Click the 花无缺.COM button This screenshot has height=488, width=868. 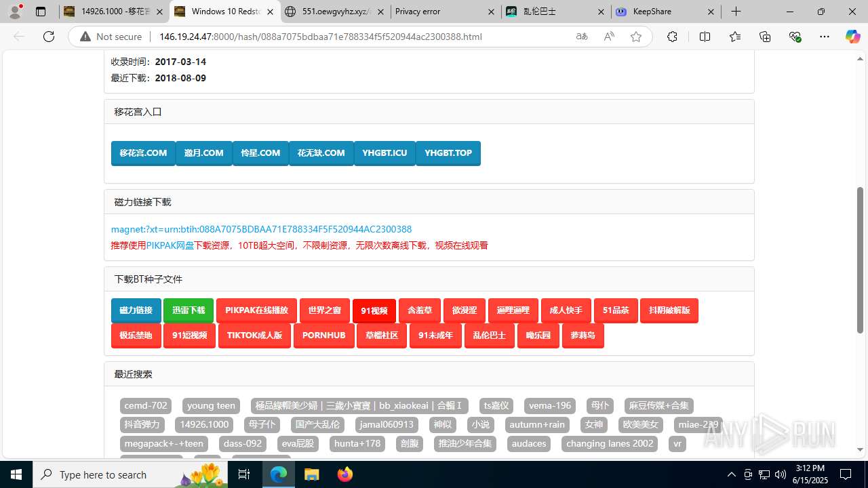click(321, 153)
